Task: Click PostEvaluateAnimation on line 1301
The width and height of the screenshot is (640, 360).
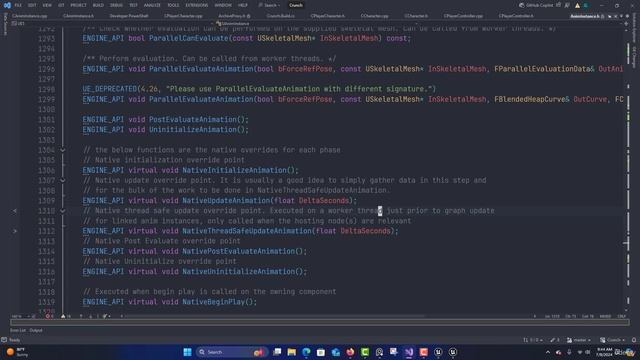Action: click(x=192, y=120)
